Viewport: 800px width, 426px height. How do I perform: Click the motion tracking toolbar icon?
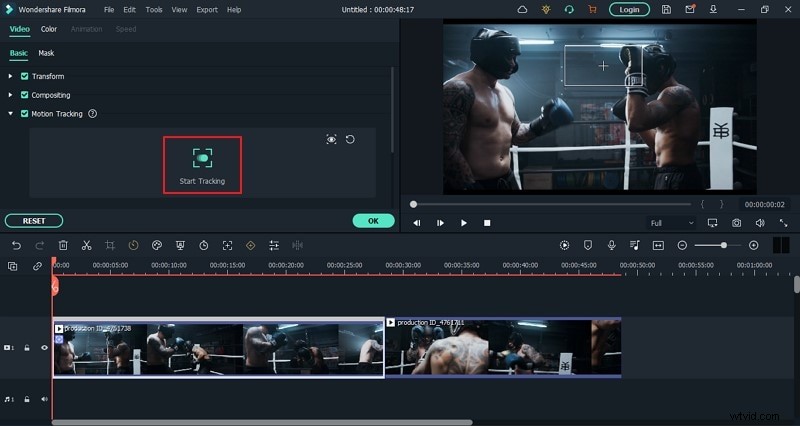(x=227, y=245)
